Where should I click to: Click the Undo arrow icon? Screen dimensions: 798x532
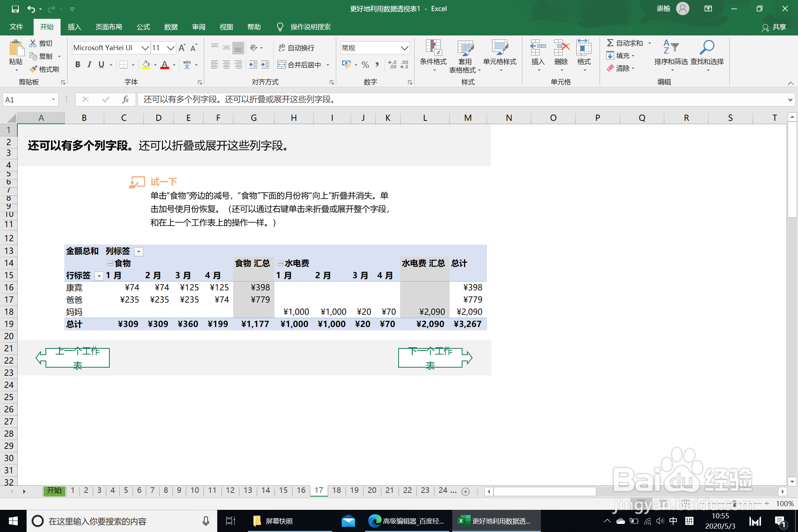coord(31,9)
